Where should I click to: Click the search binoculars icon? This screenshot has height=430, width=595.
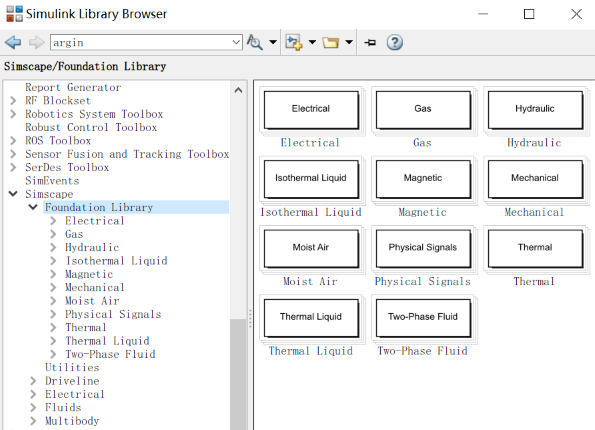(x=255, y=42)
